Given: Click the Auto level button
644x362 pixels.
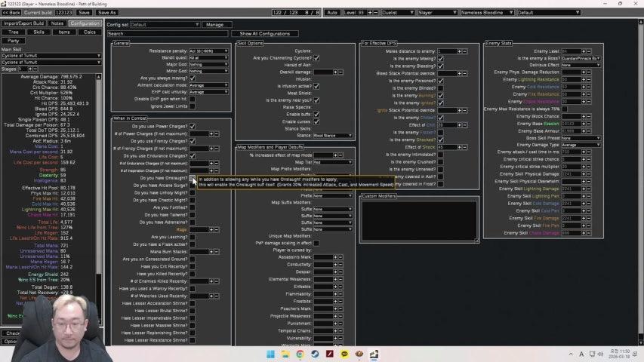Looking at the screenshot, I should click(x=332, y=13).
